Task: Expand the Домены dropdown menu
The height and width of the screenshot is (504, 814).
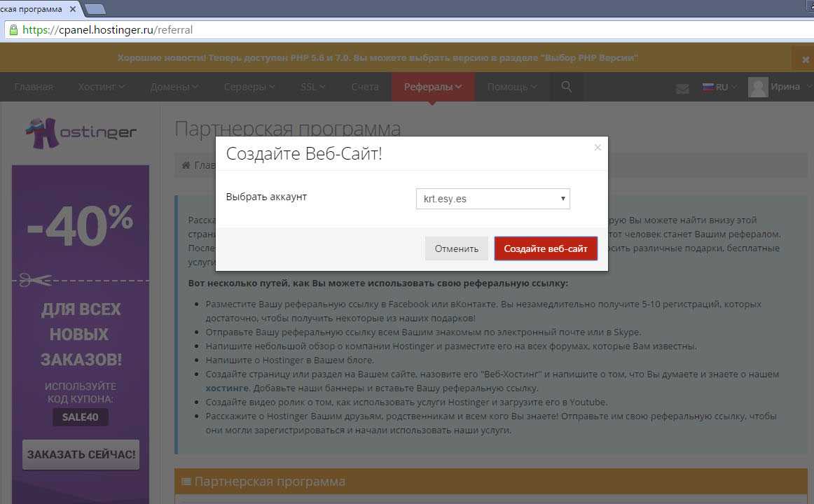Action: pyautogui.click(x=174, y=87)
